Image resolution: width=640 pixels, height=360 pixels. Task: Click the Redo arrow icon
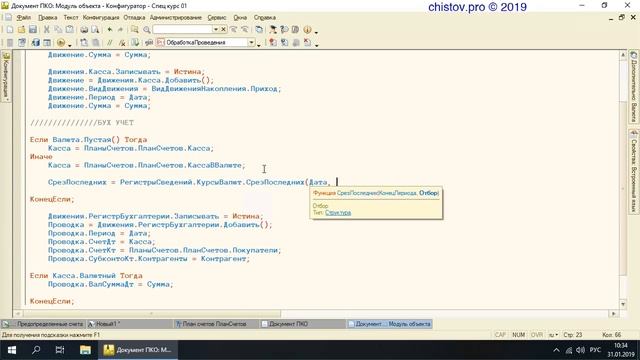(x=120, y=29)
